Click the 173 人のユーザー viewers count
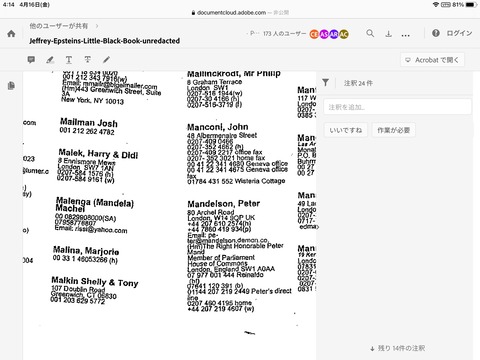480x360 pixels. [284, 34]
